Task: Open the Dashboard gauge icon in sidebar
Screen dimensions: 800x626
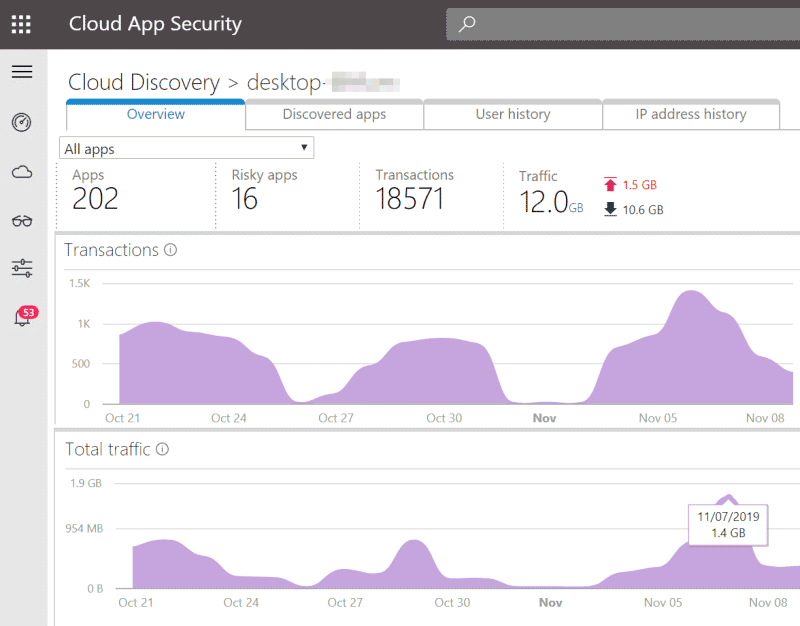Action: [21, 122]
